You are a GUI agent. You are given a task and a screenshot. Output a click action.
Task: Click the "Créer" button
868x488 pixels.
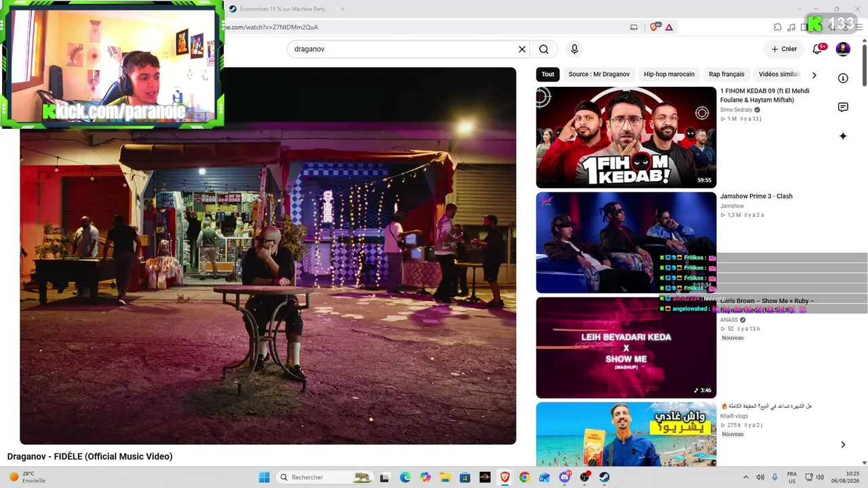784,49
